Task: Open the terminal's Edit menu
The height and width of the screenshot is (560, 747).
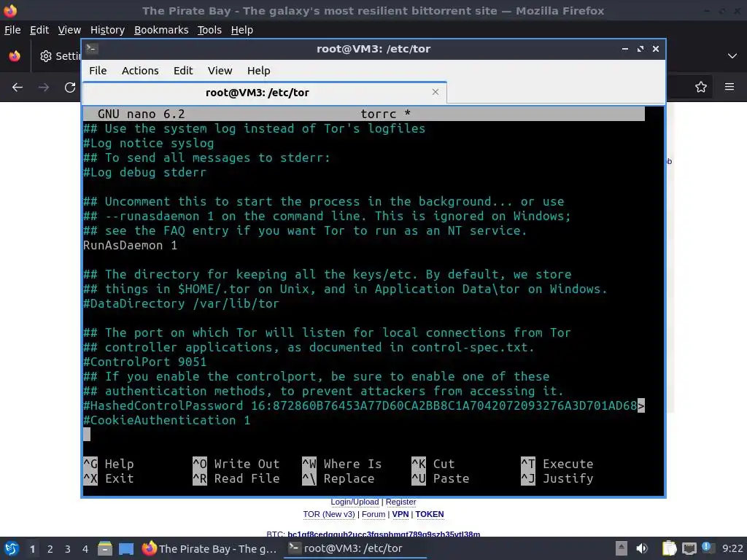Action: pyautogui.click(x=183, y=71)
